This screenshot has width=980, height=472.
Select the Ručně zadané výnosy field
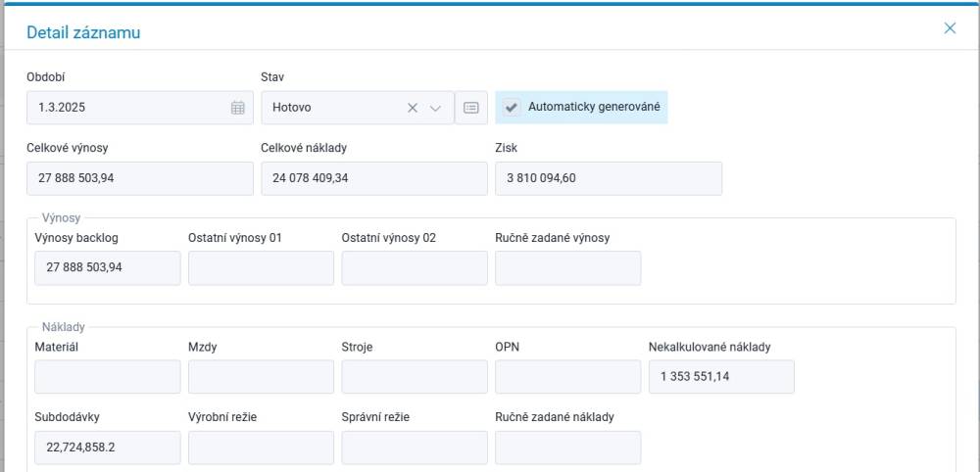tap(568, 268)
